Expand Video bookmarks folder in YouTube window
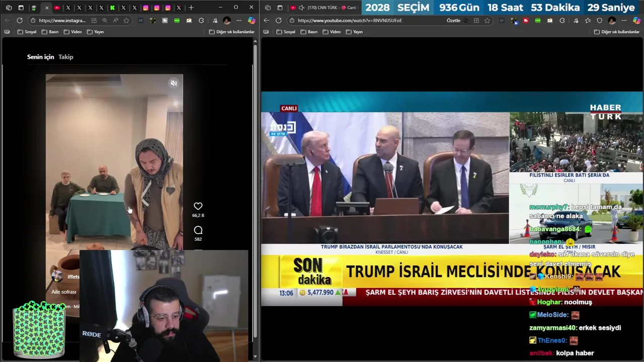The height and width of the screenshot is (362, 644). click(x=332, y=32)
